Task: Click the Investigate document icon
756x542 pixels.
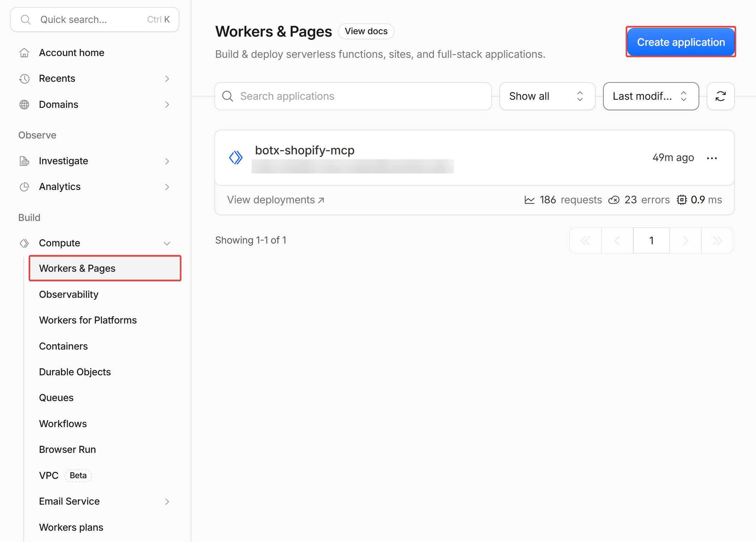Action: pos(24,161)
